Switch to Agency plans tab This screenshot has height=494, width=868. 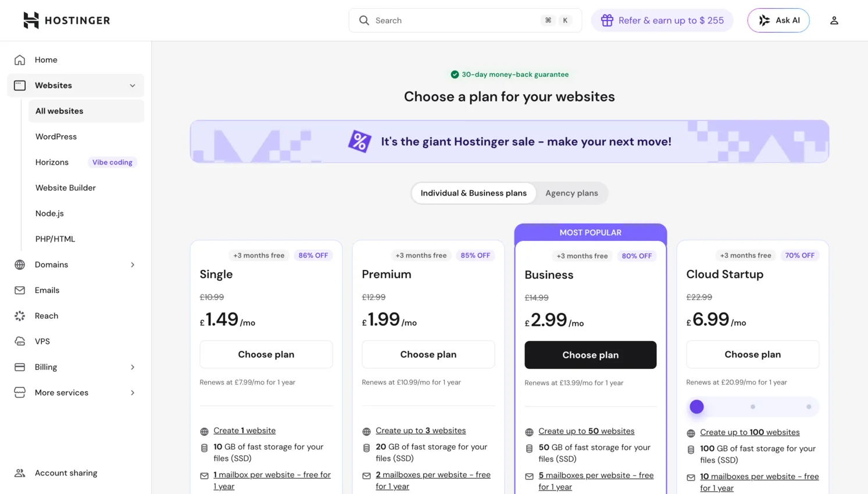(571, 193)
